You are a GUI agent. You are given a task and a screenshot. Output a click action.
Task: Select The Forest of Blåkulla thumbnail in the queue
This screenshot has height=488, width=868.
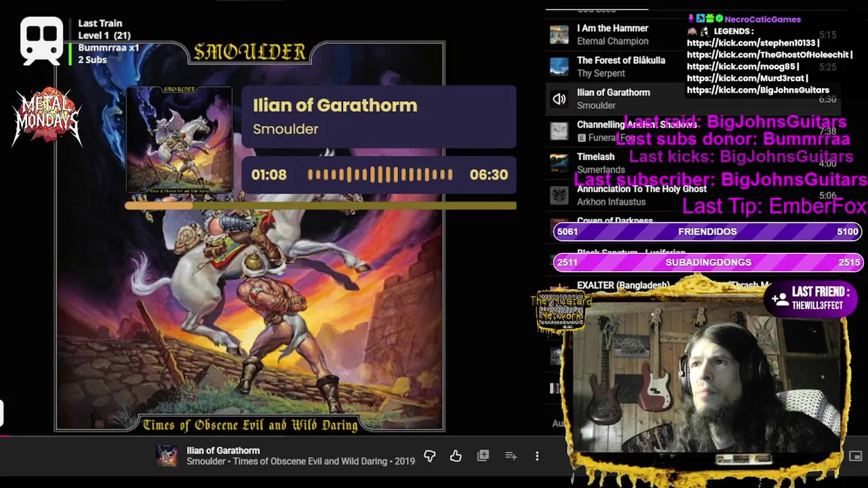(559, 66)
